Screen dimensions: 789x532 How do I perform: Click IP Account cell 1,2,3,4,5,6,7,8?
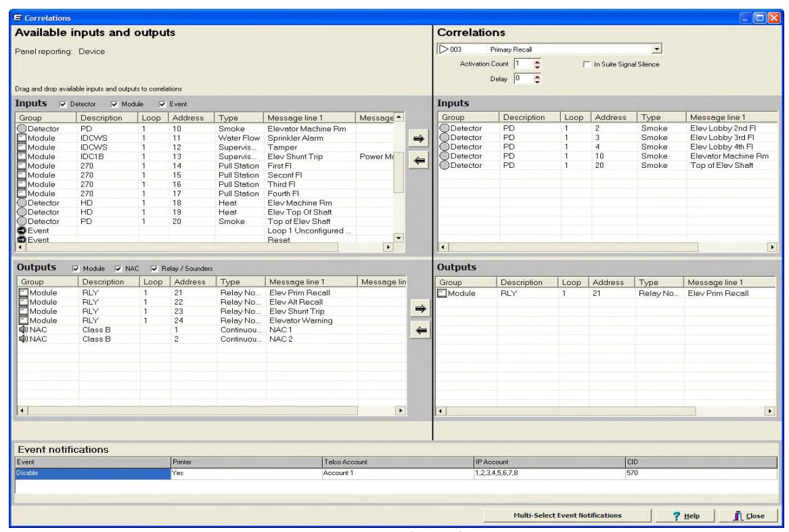pos(549,473)
